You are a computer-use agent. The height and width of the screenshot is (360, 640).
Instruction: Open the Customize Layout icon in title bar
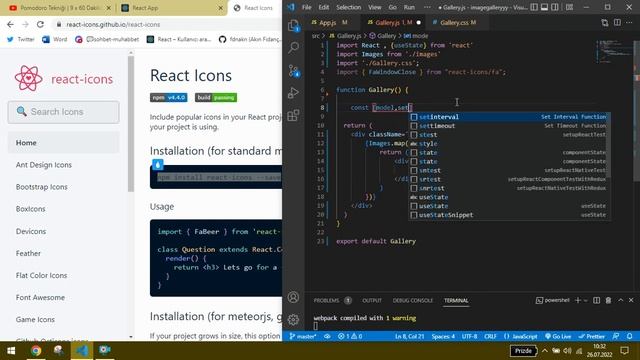[x=569, y=7]
